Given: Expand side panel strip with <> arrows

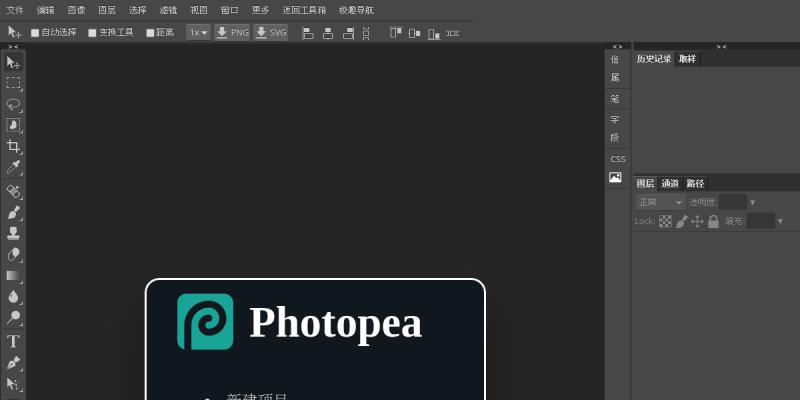Looking at the screenshot, I should (618, 46).
